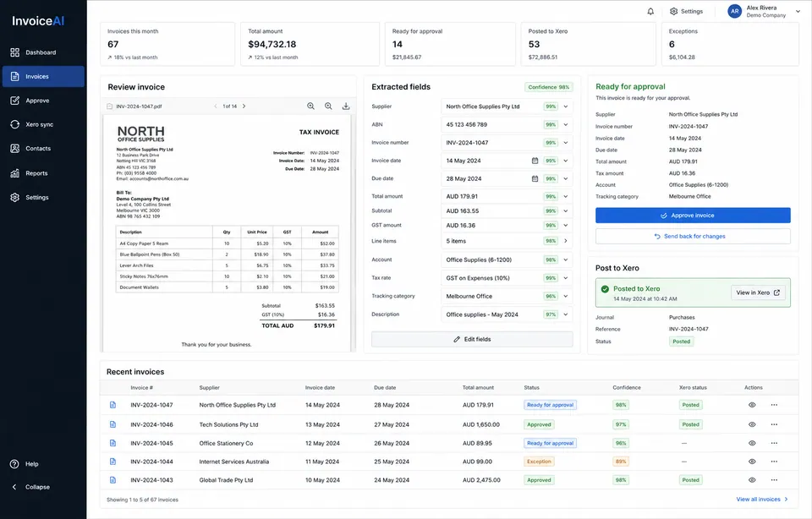Click document icon for INV-2024-1044 row
The height and width of the screenshot is (519, 812).
coord(112,462)
